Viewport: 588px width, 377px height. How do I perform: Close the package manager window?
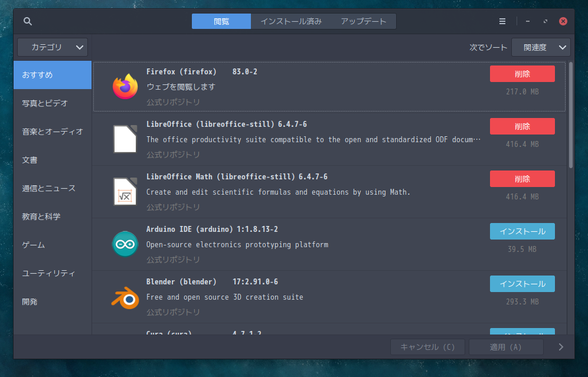coord(563,21)
